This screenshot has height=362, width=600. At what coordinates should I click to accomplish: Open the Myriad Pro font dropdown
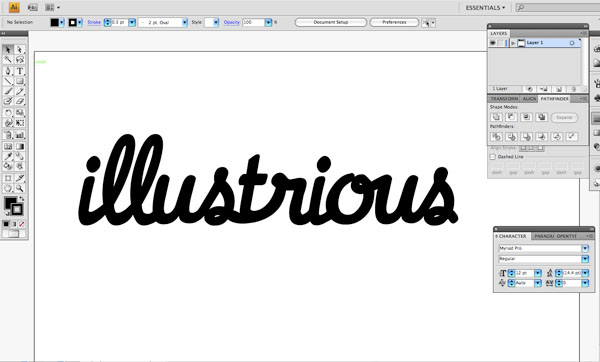coord(585,248)
